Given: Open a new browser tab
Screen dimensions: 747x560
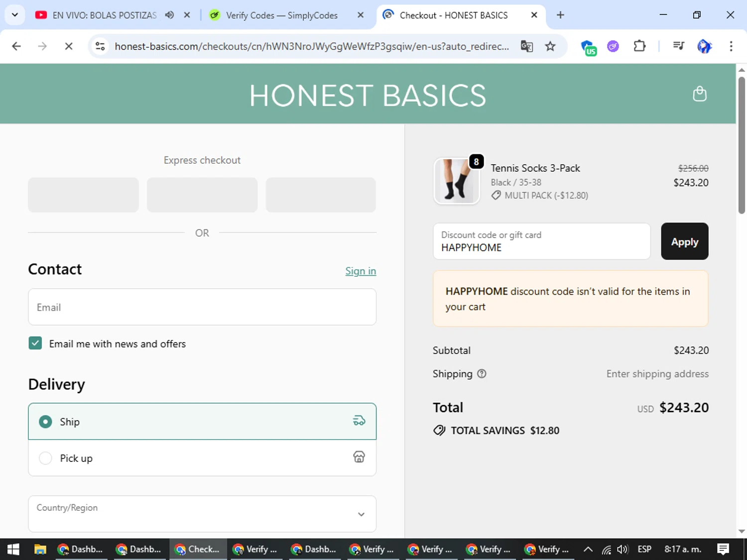Looking at the screenshot, I should point(560,15).
